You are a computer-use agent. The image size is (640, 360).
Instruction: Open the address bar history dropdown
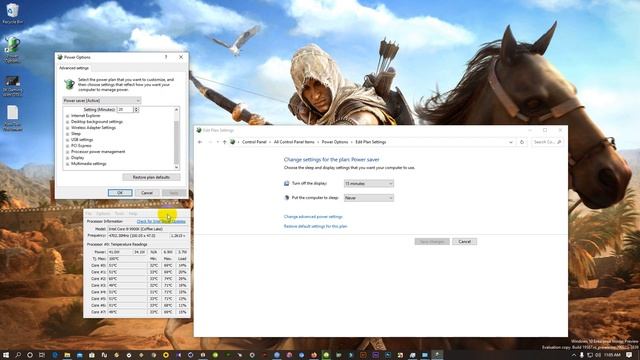pos(511,142)
